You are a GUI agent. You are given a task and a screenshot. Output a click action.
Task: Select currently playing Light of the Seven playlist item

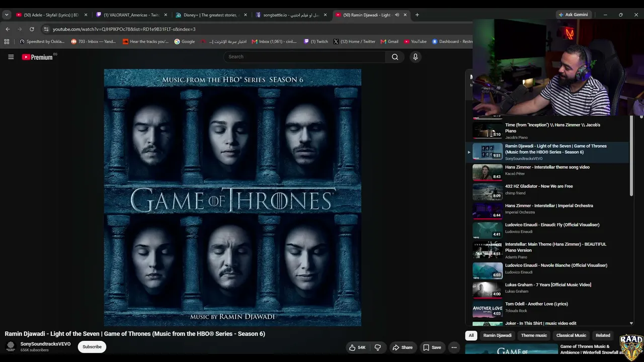548,152
